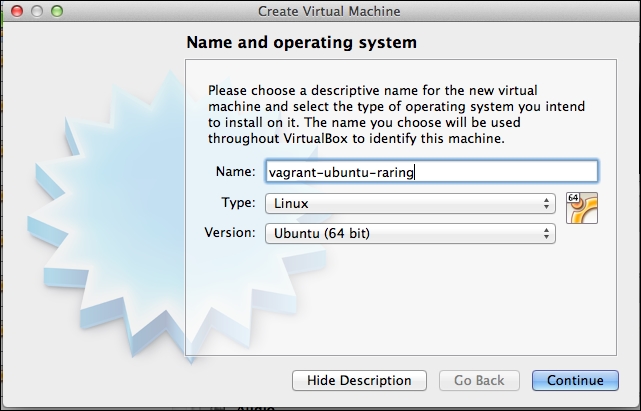Viewport: 641px width, 411px height.
Task: Click the description paragraph starting 'Please choose'
Action: pos(397,114)
